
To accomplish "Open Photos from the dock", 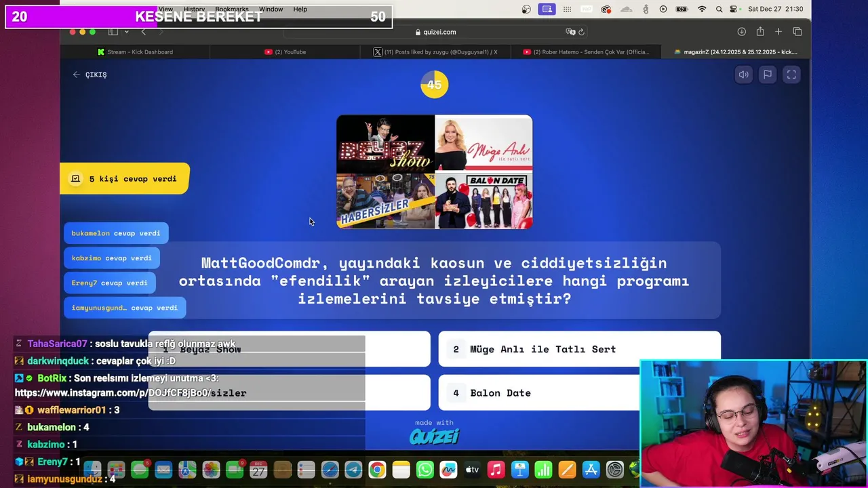I will click(211, 470).
